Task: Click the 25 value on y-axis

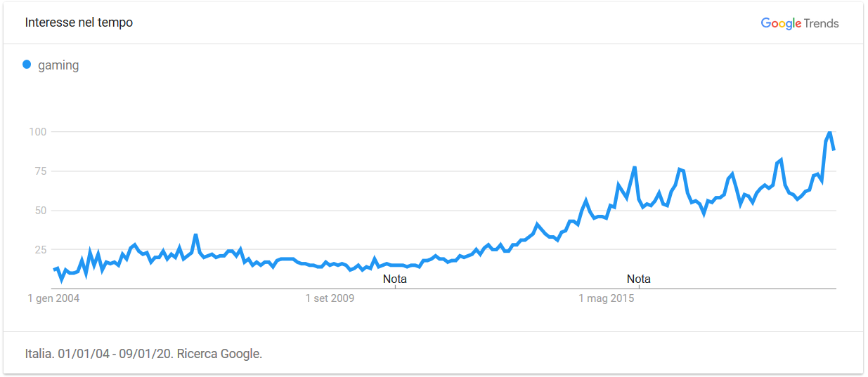Action: 40,250
